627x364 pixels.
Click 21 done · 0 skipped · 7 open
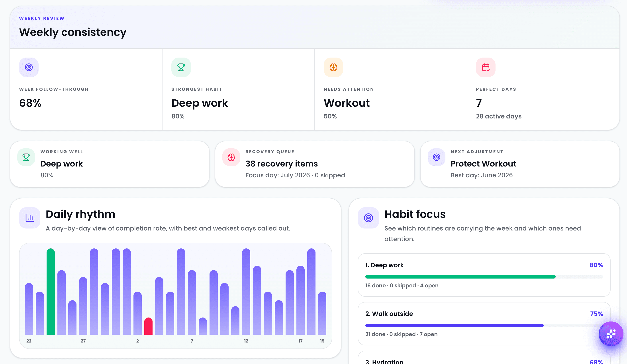click(401, 334)
